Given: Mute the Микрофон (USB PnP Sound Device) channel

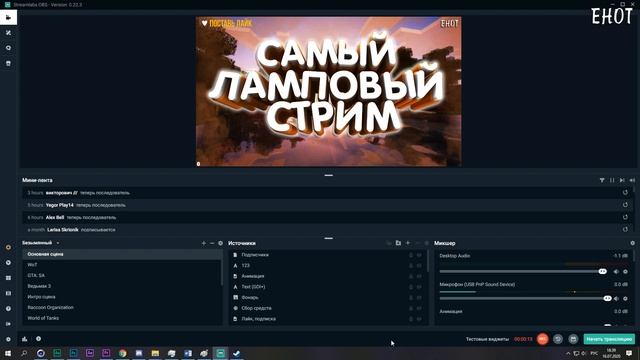Looking at the screenshot, I should (616, 298).
